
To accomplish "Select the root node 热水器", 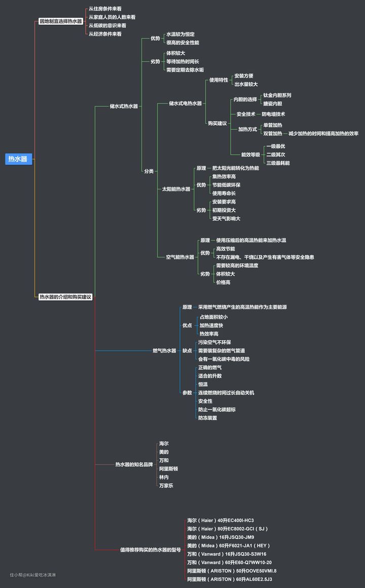I will [x=19, y=159].
